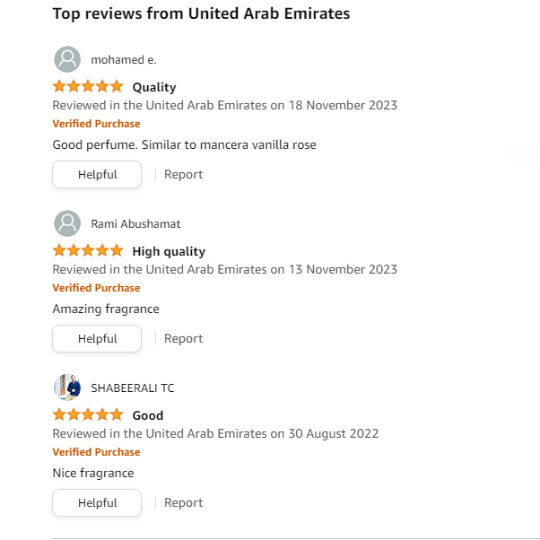The image size is (540, 540).
Task: Open the review titled High quality
Action: click(169, 251)
